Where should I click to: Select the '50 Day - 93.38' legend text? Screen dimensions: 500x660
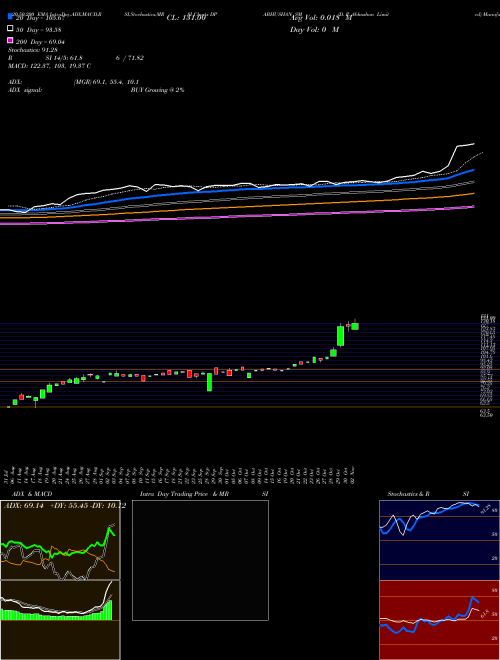38,29
